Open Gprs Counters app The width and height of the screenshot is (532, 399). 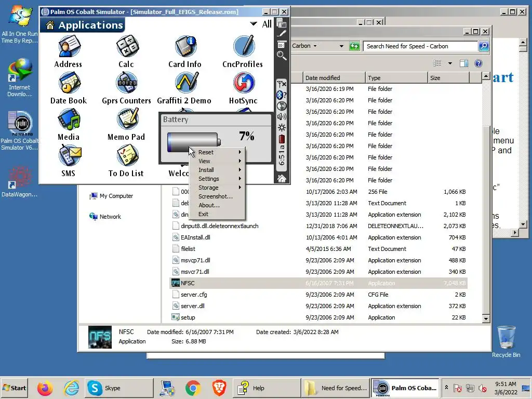tap(126, 88)
